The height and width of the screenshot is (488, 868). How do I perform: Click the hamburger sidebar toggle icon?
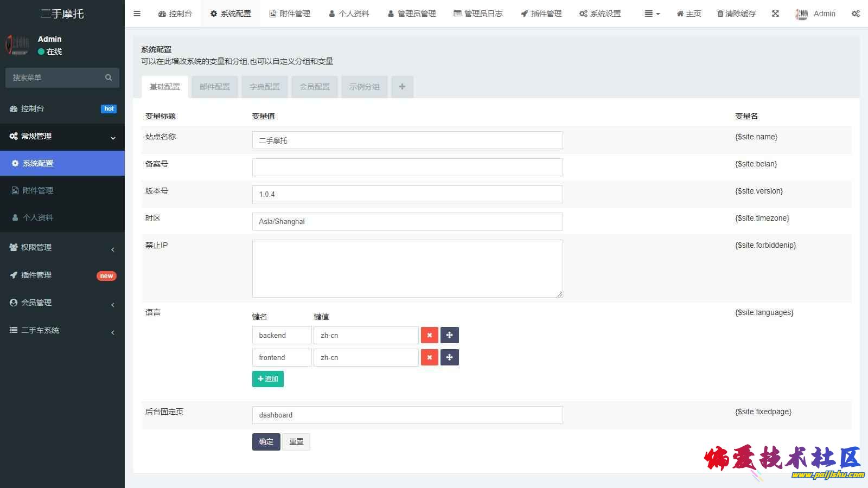coord(137,14)
